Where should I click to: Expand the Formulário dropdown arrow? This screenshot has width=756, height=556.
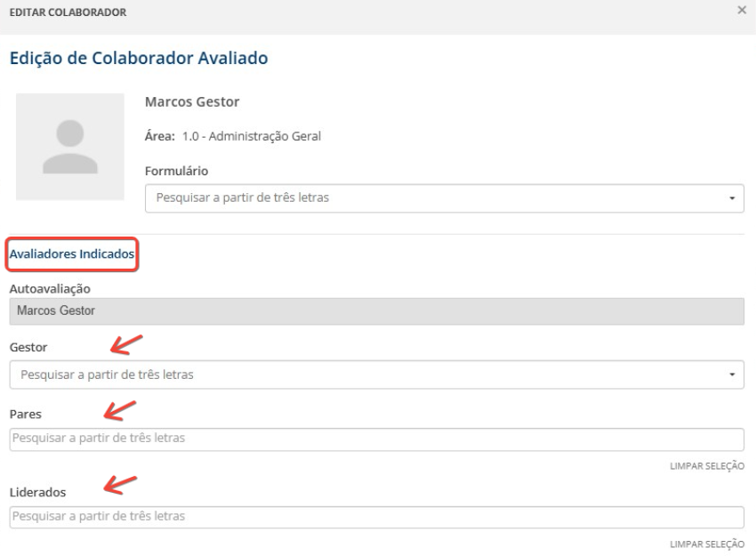coord(731,197)
